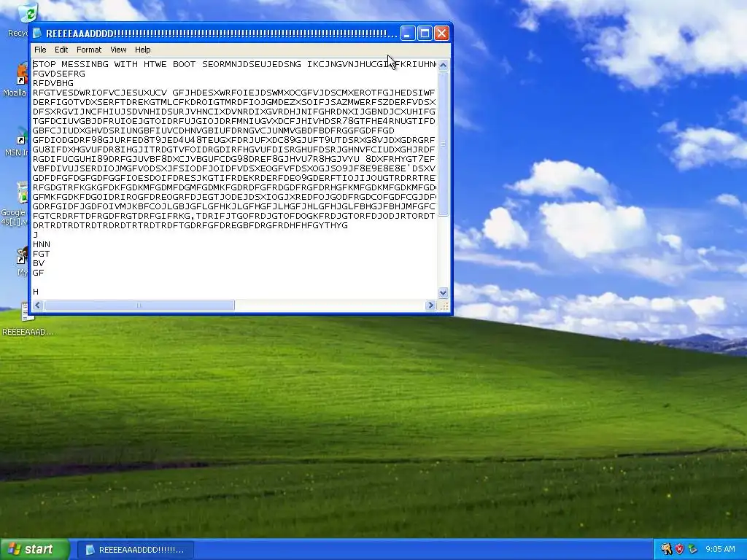747x560 pixels.
Task: Click the taskbar clock showing 9:05 AM
Action: (720, 549)
